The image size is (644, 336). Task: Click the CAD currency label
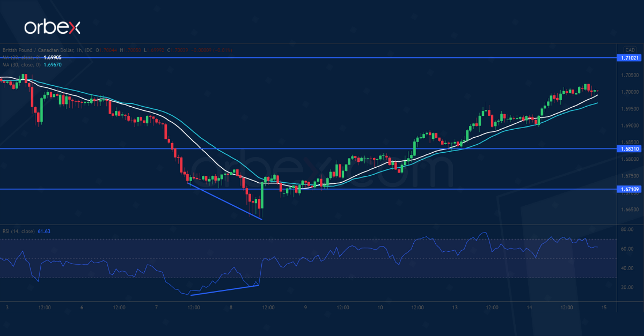[x=629, y=50]
